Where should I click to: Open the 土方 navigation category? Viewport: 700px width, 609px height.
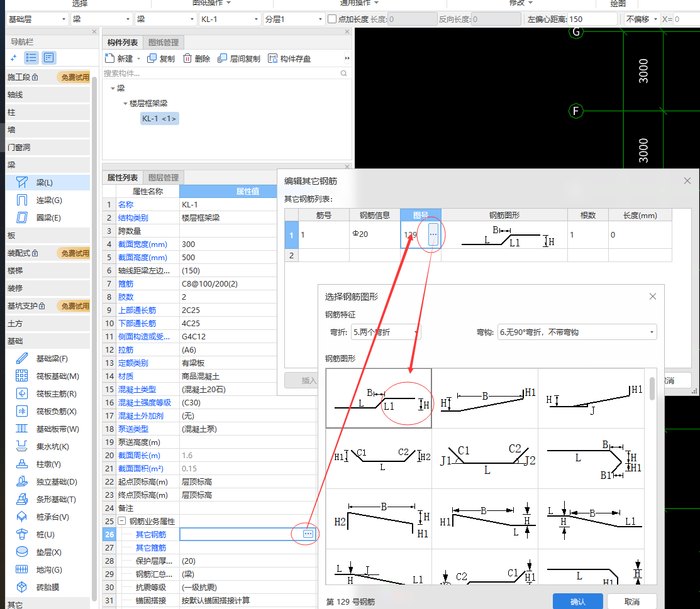(48, 324)
